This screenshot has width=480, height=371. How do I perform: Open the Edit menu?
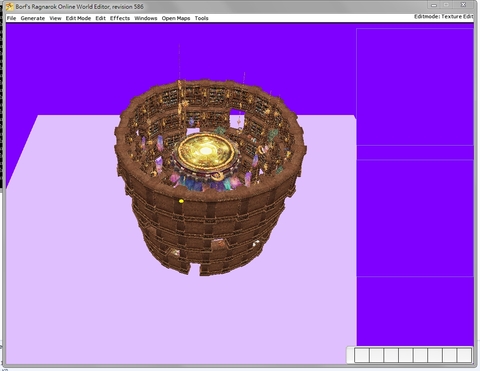pos(100,18)
